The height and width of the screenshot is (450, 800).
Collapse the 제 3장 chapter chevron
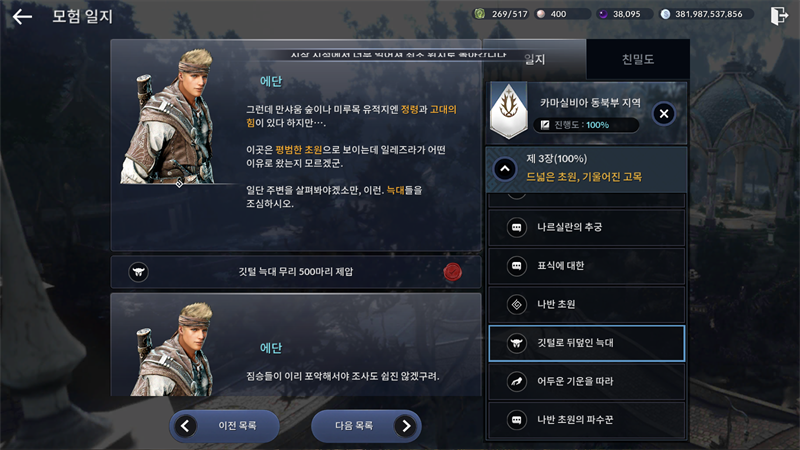505,169
